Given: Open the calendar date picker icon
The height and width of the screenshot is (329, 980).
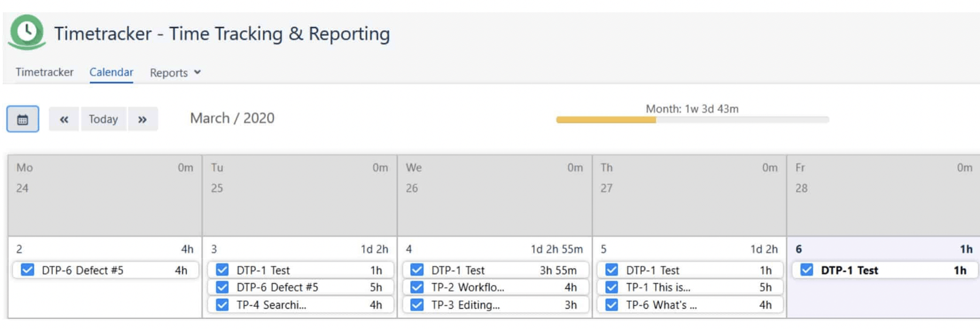Looking at the screenshot, I should tap(22, 119).
